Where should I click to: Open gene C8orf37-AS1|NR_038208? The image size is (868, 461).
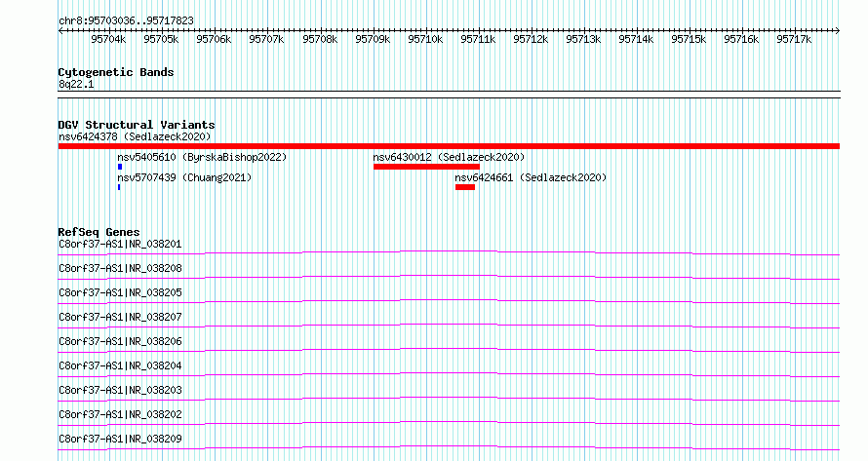[120, 268]
